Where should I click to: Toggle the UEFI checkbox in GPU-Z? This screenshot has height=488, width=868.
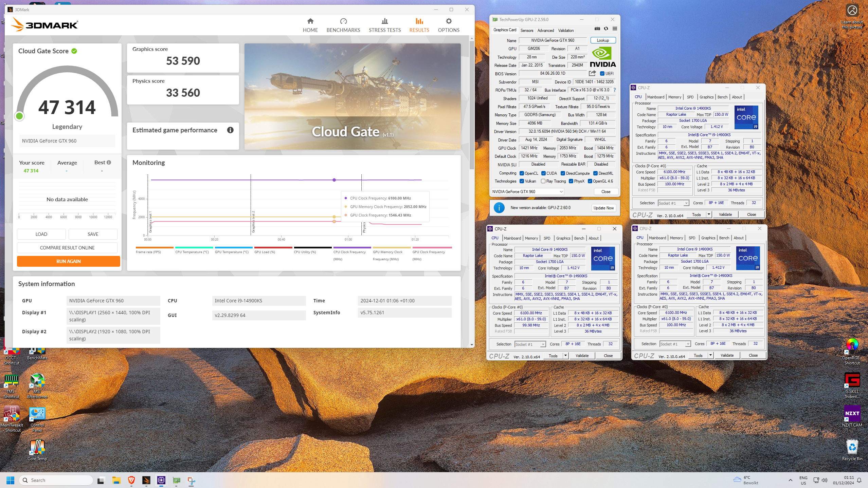click(602, 74)
